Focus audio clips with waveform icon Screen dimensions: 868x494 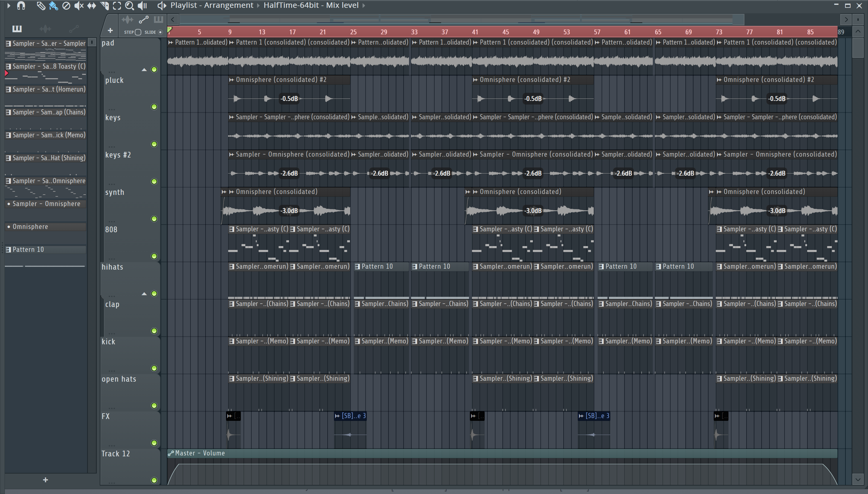pos(127,19)
